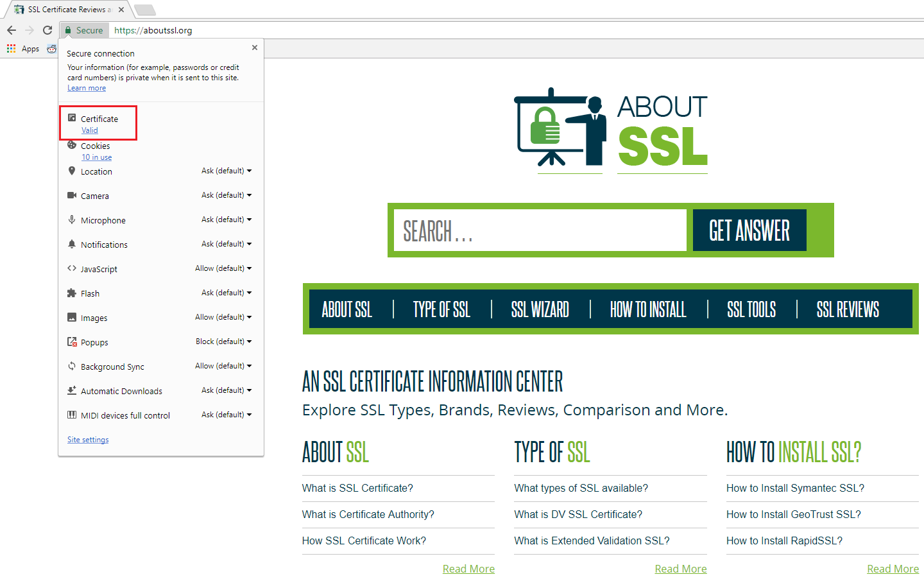Click the Images picture icon
The height and width of the screenshot is (588, 924).
(72, 317)
